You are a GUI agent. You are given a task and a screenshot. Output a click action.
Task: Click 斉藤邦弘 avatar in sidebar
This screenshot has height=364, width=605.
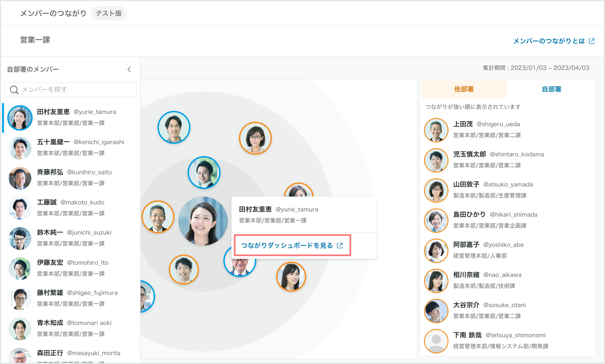[20, 178]
